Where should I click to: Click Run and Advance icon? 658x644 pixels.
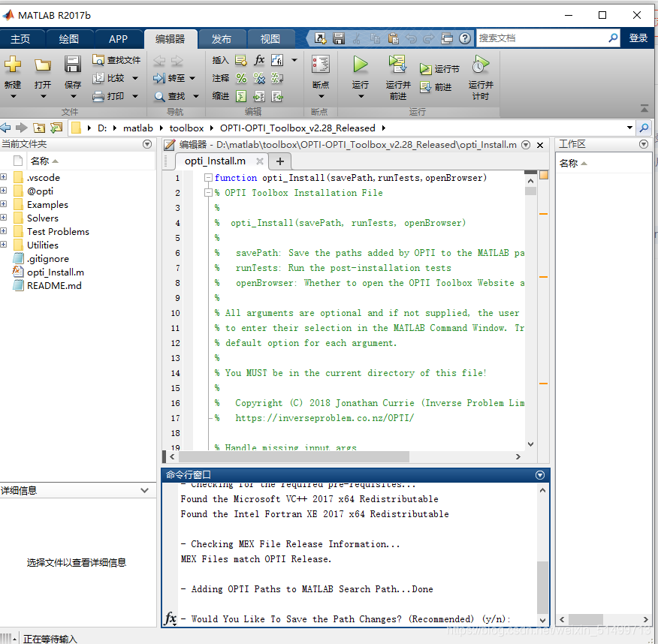(397, 64)
